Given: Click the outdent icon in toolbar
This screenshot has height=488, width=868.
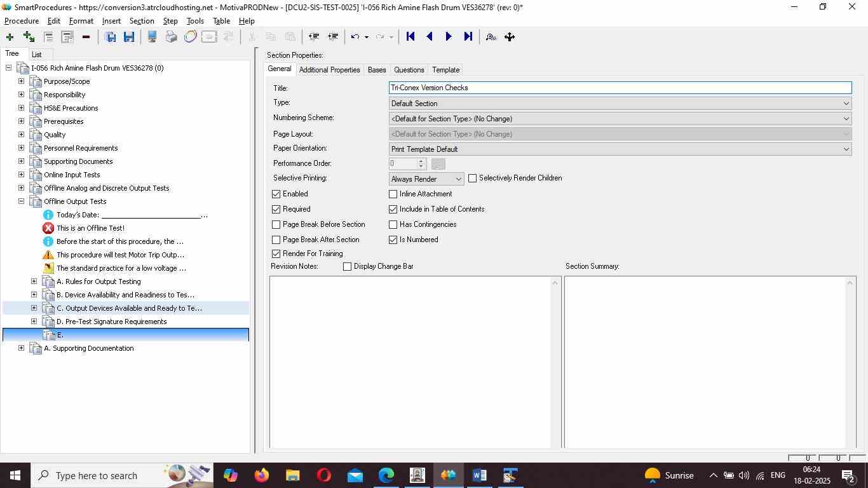Looking at the screenshot, I should (313, 37).
